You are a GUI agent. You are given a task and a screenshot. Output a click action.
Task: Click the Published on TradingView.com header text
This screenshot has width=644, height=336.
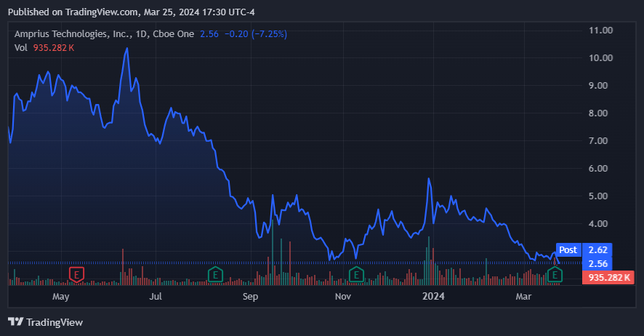132,12
